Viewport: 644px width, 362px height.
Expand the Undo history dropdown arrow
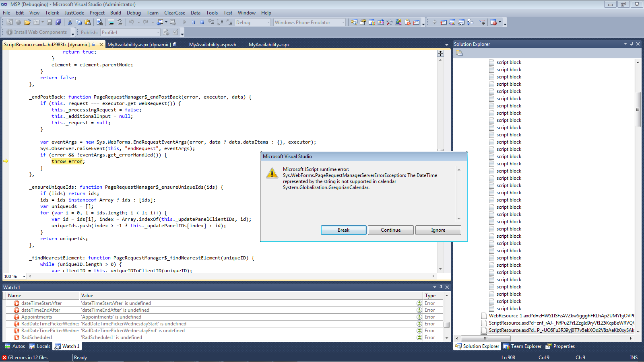pyautogui.click(x=138, y=22)
